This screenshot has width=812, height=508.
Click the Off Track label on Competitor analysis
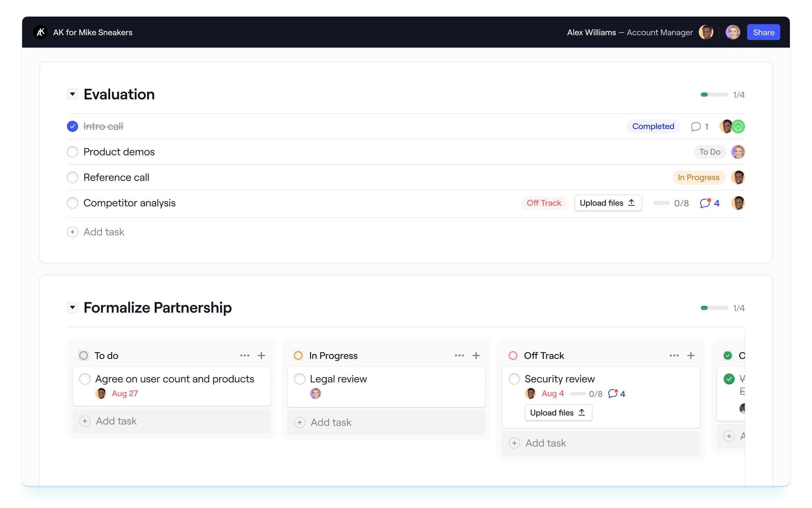pyautogui.click(x=544, y=203)
